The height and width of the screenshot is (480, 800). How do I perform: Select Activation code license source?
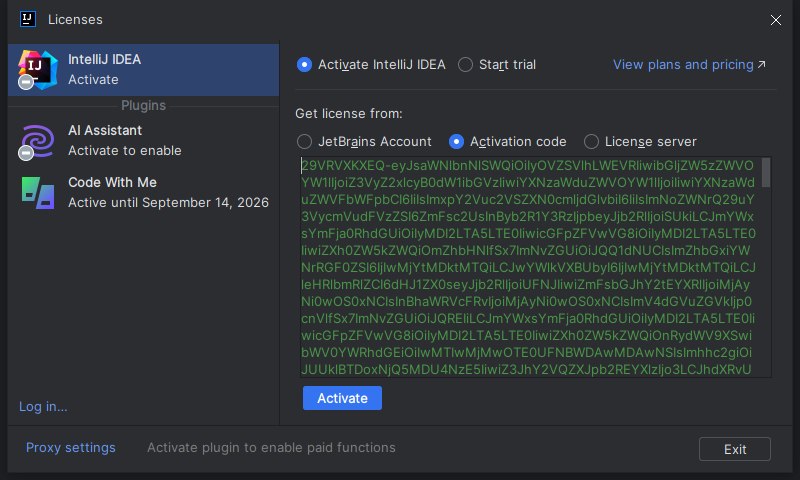457,142
